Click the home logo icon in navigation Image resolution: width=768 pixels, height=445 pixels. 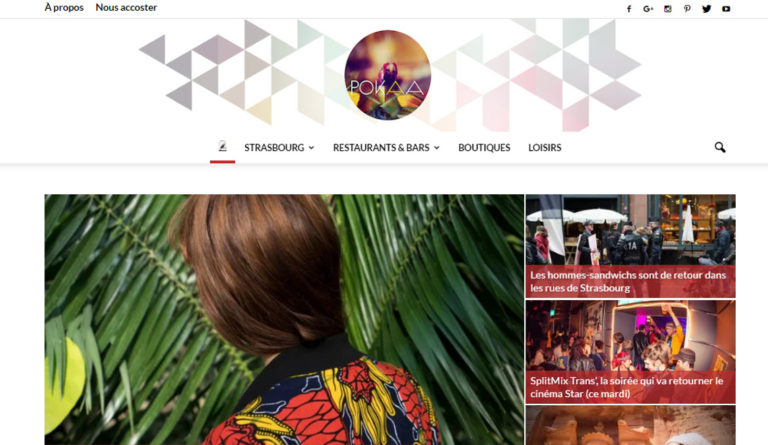tap(222, 147)
